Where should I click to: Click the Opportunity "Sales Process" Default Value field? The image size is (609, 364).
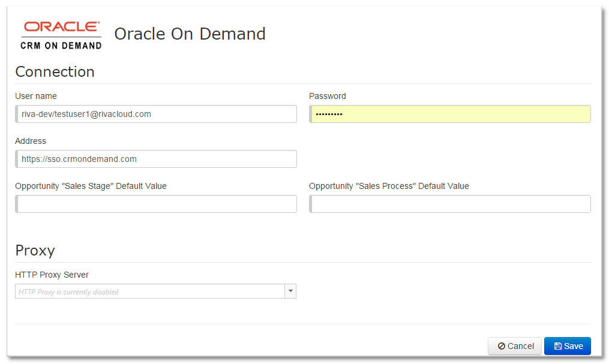[x=450, y=204]
